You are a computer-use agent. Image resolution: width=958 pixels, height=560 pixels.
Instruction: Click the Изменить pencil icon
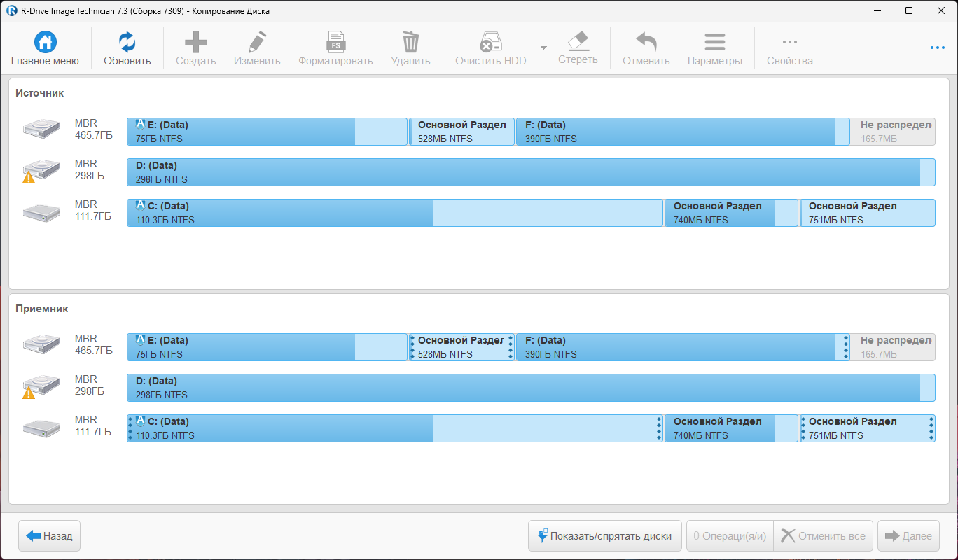click(x=257, y=42)
